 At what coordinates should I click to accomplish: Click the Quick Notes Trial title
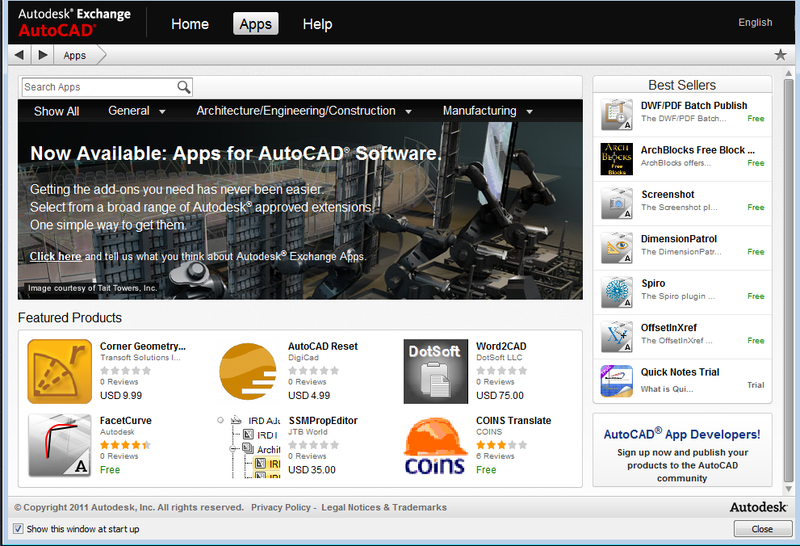(x=680, y=372)
